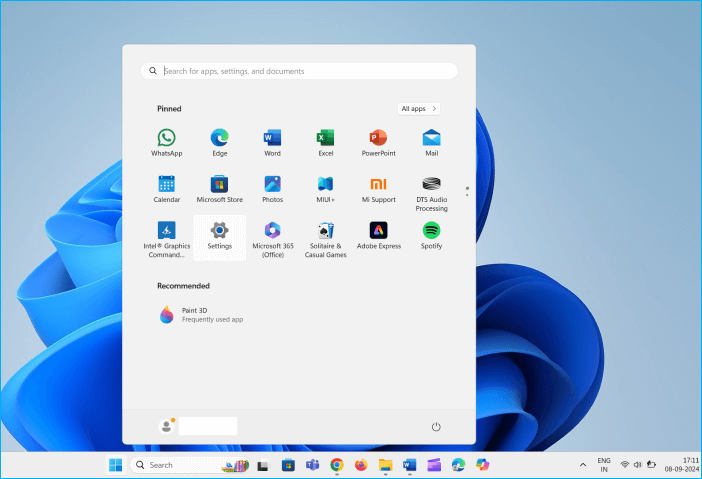The height and width of the screenshot is (479, 702).
Task: Open Microsoft Store pinned app
Action: 219,188
